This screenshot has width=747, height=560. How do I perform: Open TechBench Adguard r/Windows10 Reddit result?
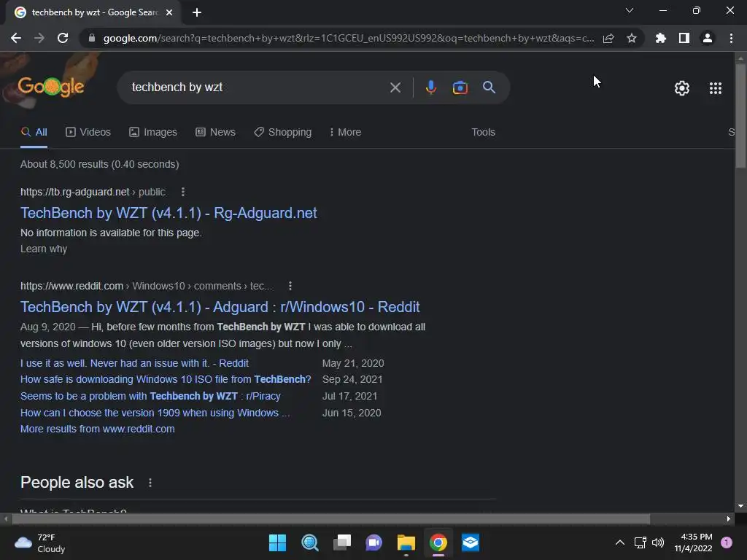click(220, 307)
